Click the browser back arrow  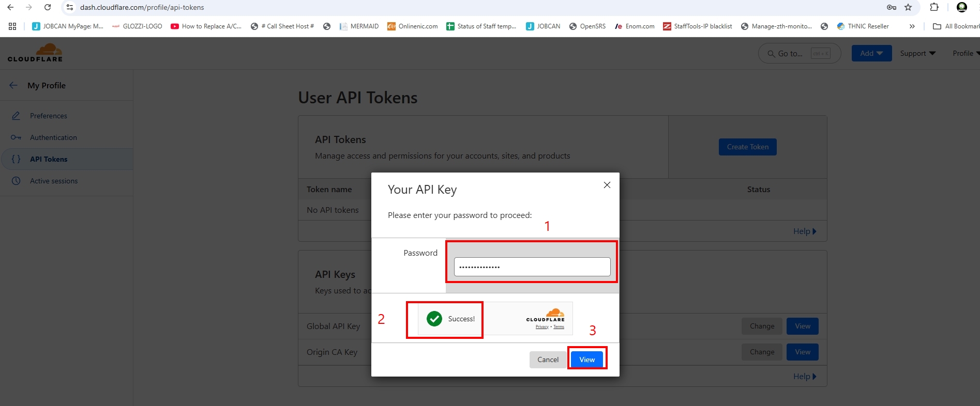[10, 7]
